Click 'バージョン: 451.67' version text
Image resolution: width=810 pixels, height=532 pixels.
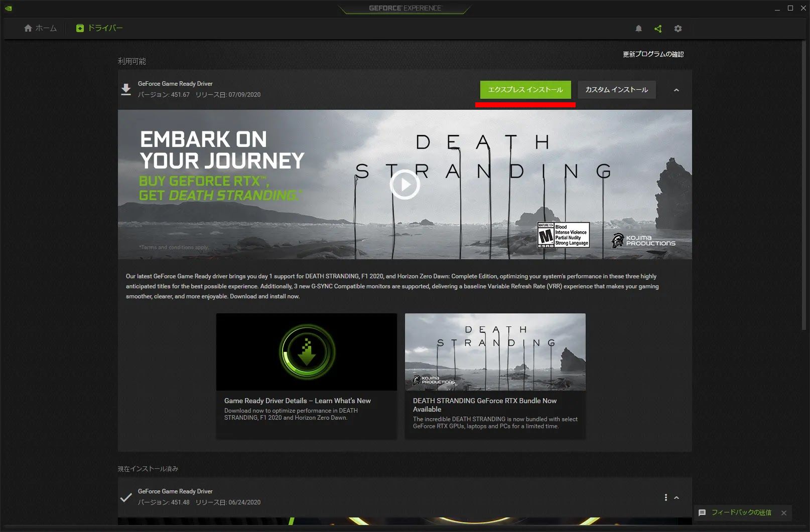[164, 95]
